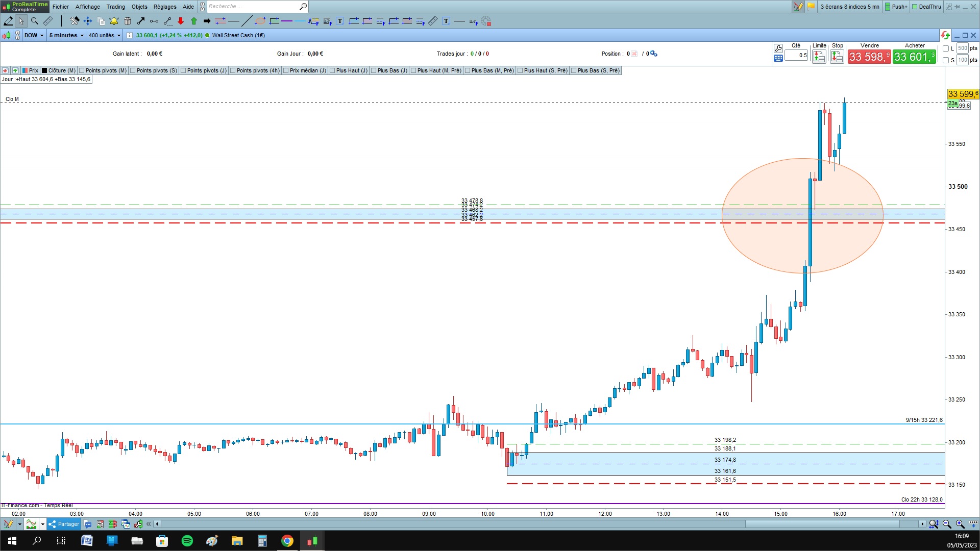Viewport: 980px width, 551px height.
Task: Select the alert bell tool
Action: 114,21
